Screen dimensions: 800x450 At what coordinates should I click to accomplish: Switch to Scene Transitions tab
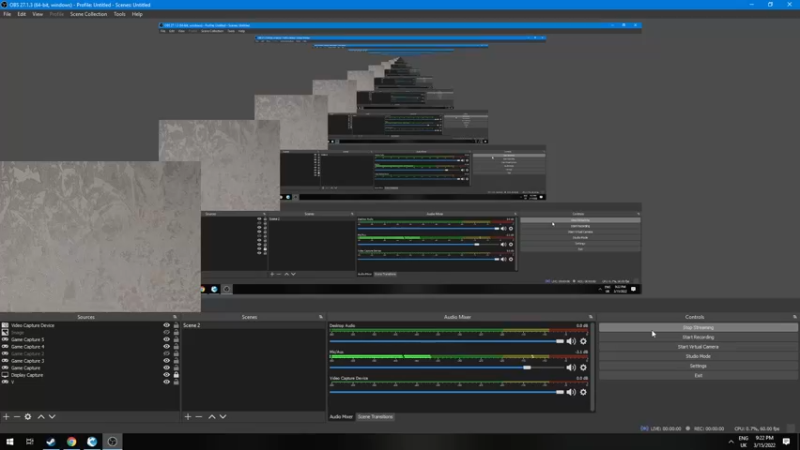(376, 417)
